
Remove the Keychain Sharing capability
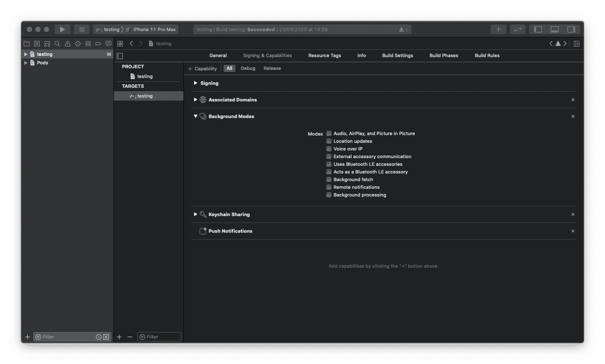[573, 214]
